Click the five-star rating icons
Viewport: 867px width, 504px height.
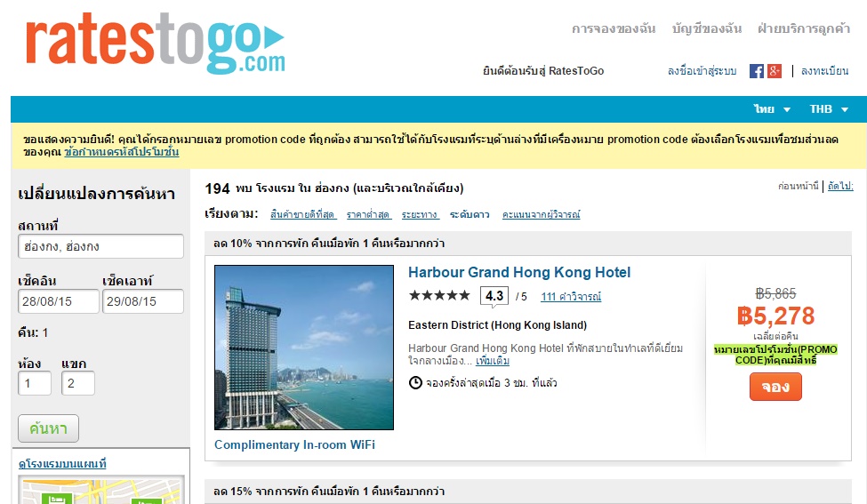[439, 296]
